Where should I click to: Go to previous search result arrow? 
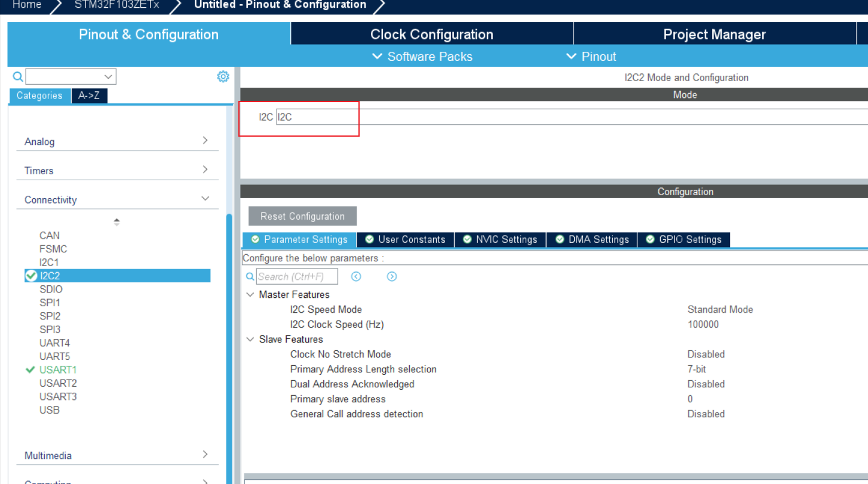click(x=356, y=276)
